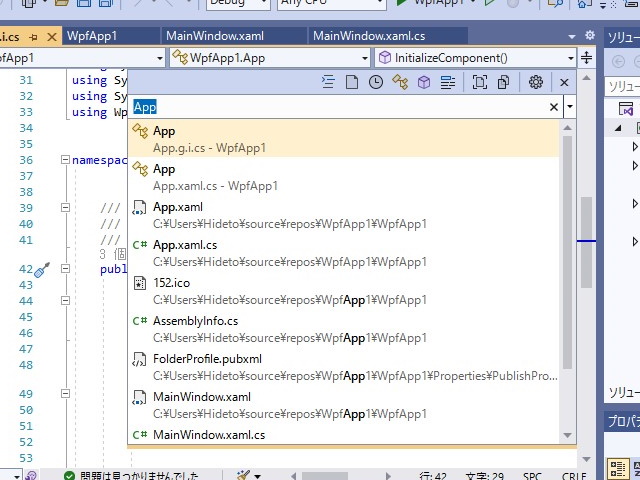Screen dimensions: 640x480
Task: Open the 152.ico result
Action: click(343, 291)
